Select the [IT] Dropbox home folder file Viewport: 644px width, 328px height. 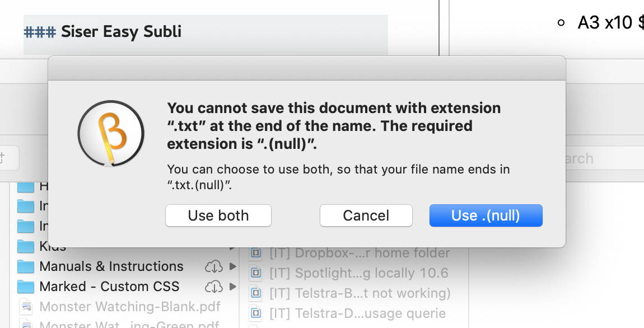(x=360, y=253)
